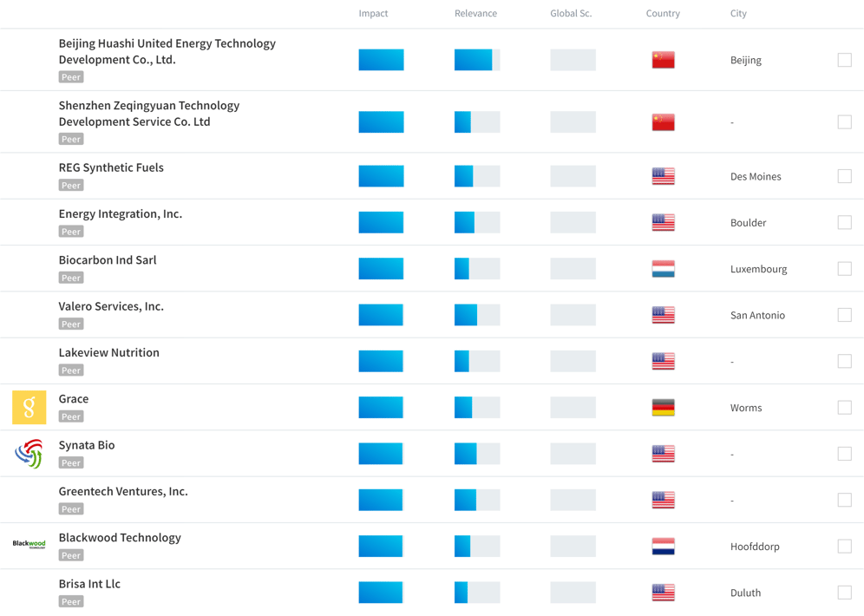
Task: Click the Netherlands flag for Blackwood Technology
Action: pyautogui.click(x=663, y=547)
